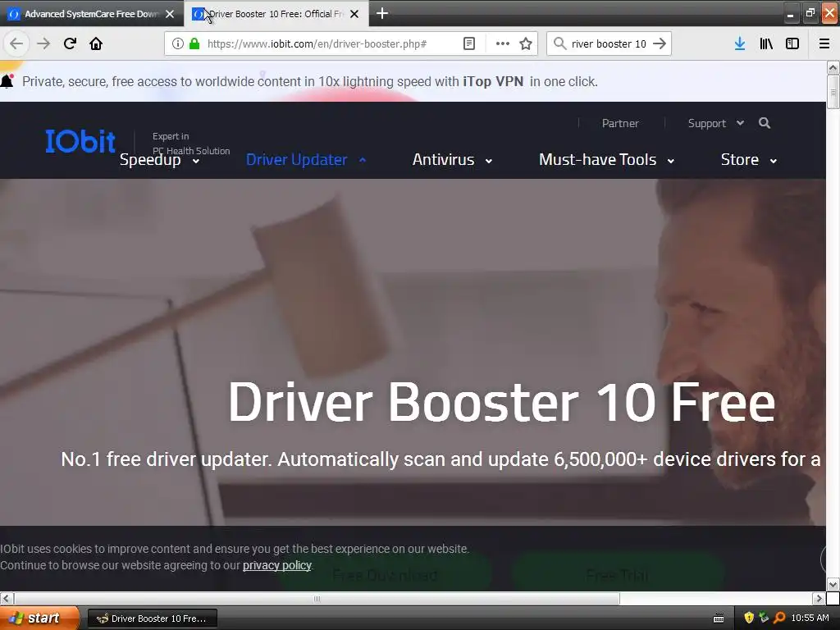Click the keyboard icon in taskbar
840x630 pixels.
pos(719,619)
